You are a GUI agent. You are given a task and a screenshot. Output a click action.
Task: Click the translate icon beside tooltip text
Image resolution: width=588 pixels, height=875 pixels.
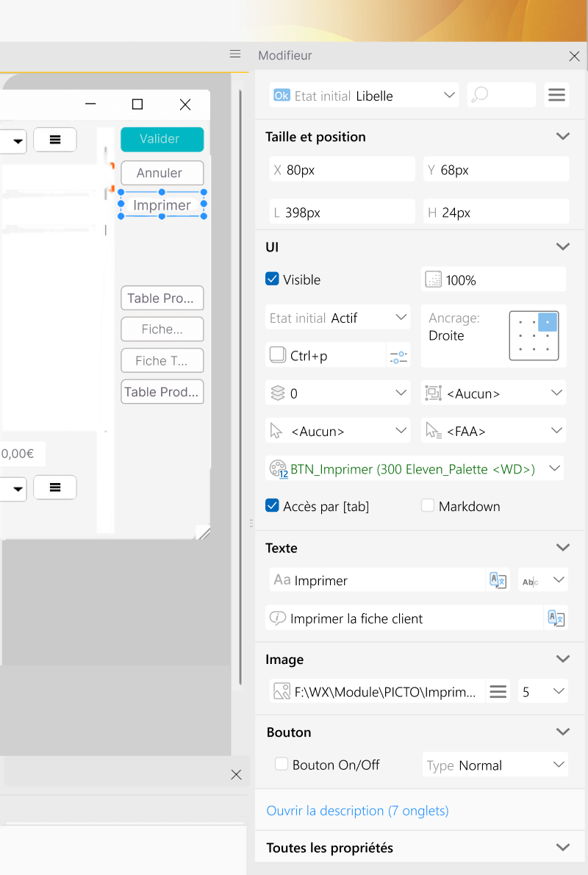pos(556,618)
